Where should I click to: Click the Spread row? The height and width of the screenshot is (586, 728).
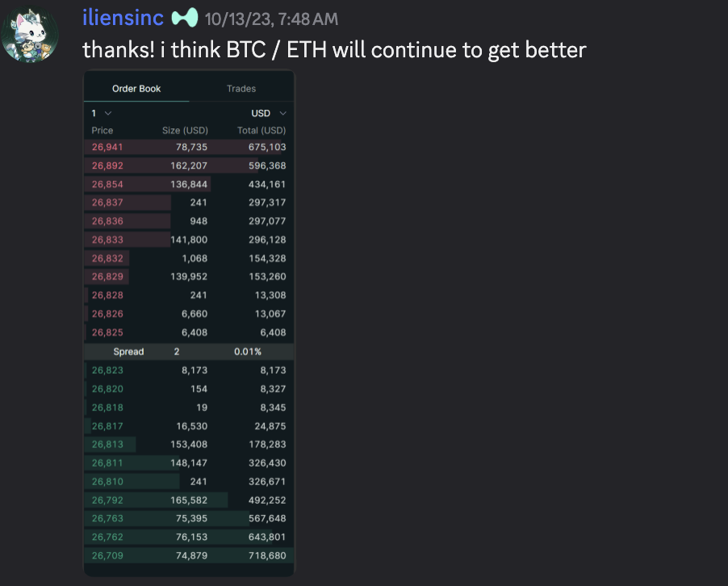click(x=129, y=351)
